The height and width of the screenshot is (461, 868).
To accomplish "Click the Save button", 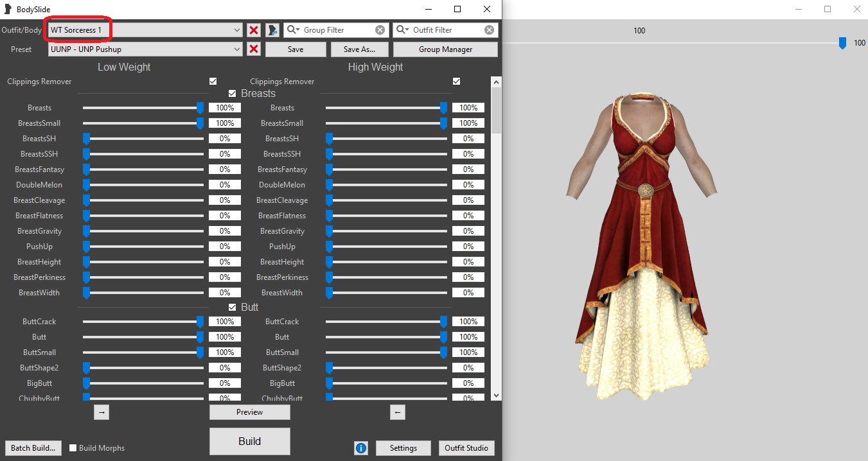I will click(x=296, y=49).
